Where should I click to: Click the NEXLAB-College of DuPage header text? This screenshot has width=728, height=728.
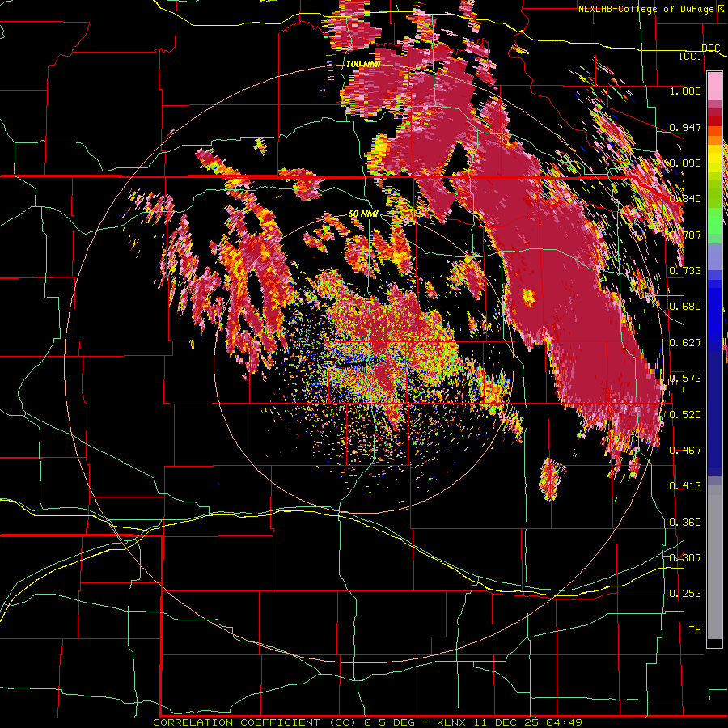[x=647, y=9]
